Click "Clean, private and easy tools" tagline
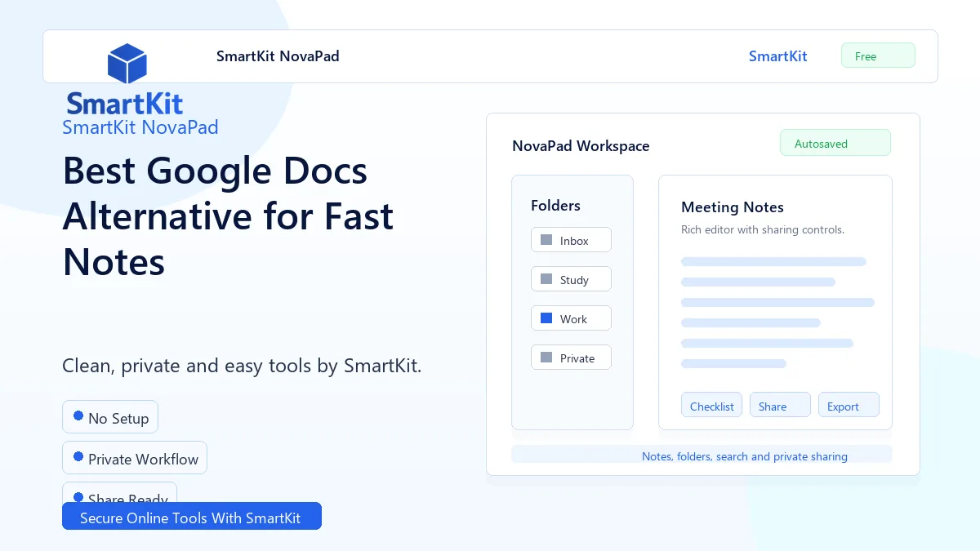The height and width of the screenshot is (551, 980). coord(242,366)
